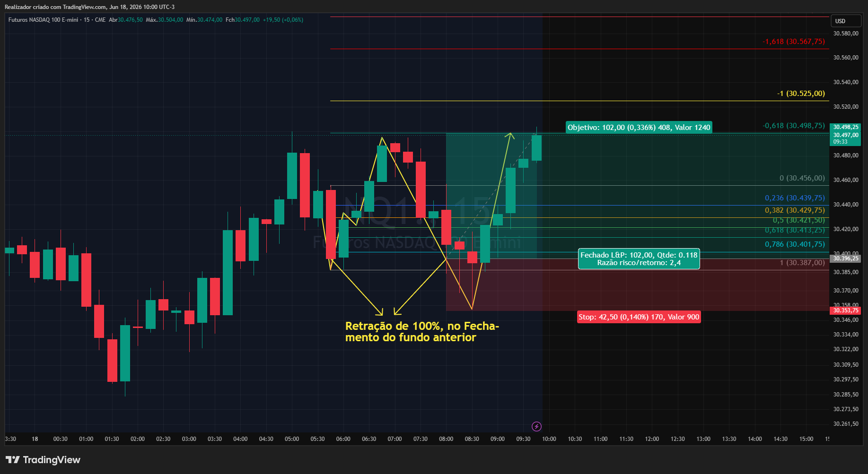This screenshot has height=474, width=868.
Task: Click the Fch 30.497,00 close value
Action: click(x=242, y=20)
